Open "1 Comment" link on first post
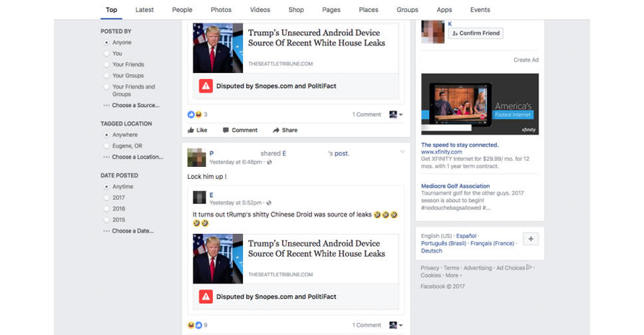This screenshot has width=644, height=335. 367,114
